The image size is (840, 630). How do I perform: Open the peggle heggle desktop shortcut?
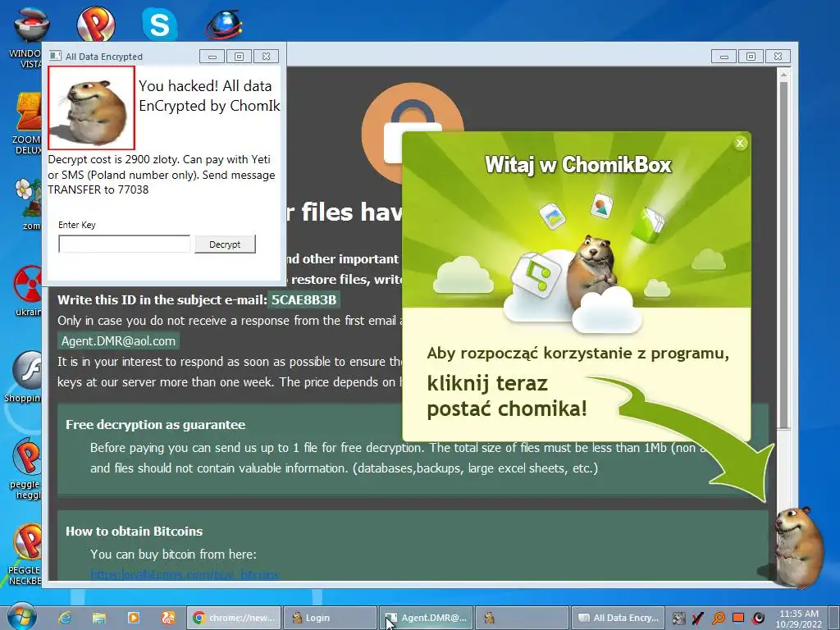point(25,468)
